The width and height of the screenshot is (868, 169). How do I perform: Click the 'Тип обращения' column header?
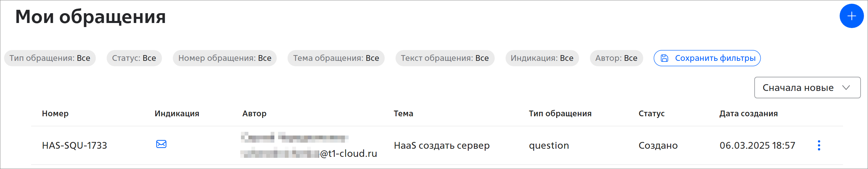(x=560, y=114)
